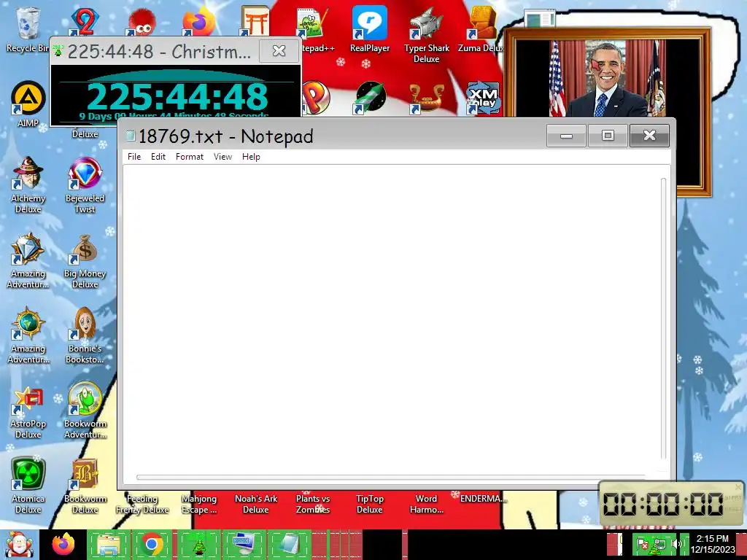
Task: Launch Chrome from the taskbar
Action: 152,544
